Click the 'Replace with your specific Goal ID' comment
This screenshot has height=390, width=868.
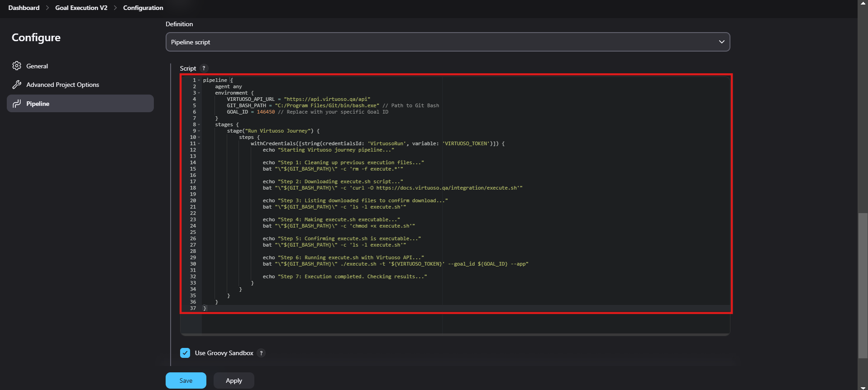(333, 112)
